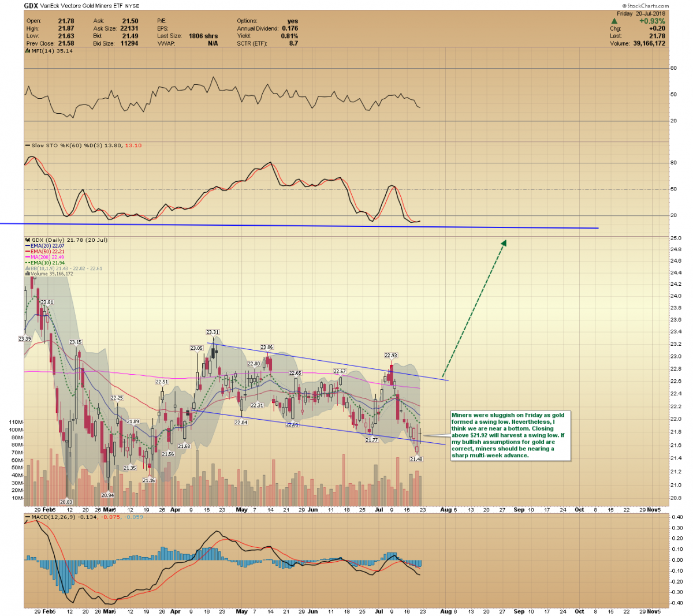Click the 23.31 price high label
Viewport: 693px width, 616px height.
tap(213, 332)
